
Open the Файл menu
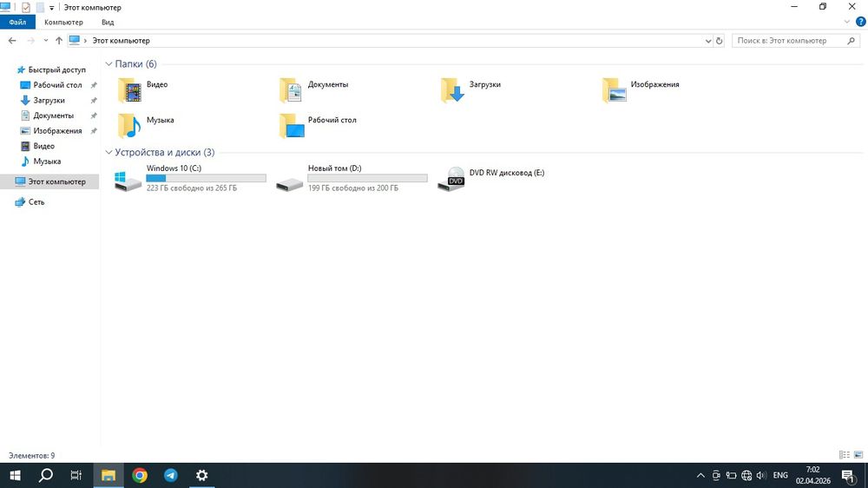17,23
